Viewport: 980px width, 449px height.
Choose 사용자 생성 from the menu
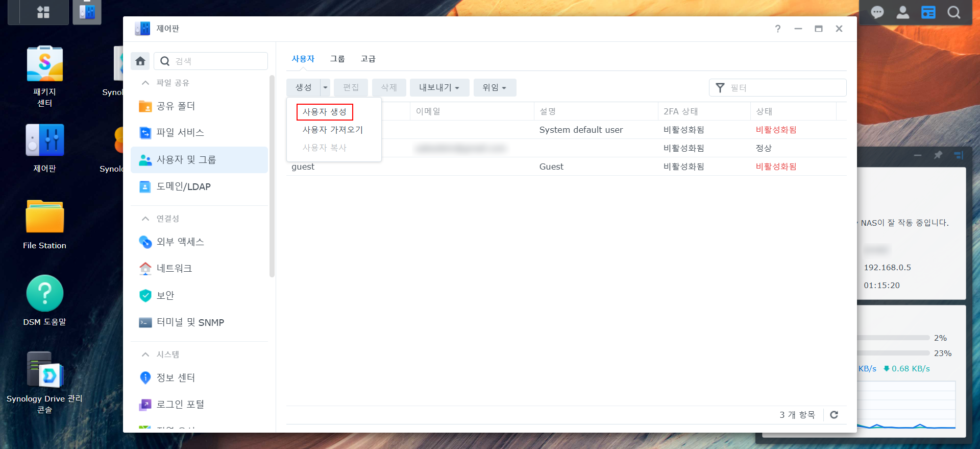tap(325, 112)
